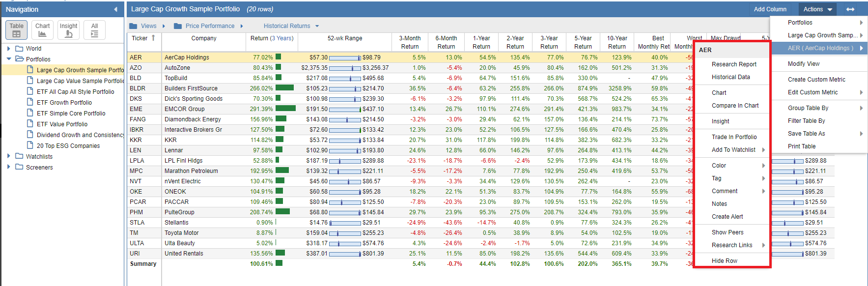Click the 3 Years link in Return header
This screenshot has height=286, width=868.
tap(282, 38)
